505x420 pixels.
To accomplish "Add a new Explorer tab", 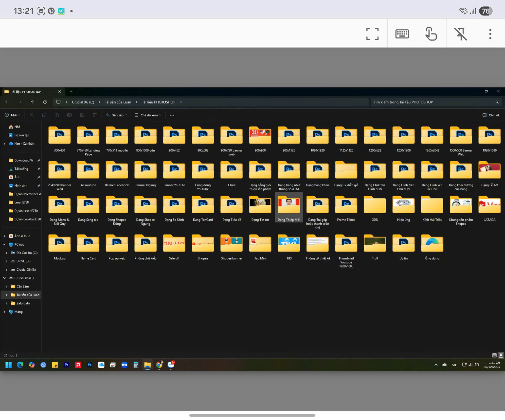I will 71,92.
